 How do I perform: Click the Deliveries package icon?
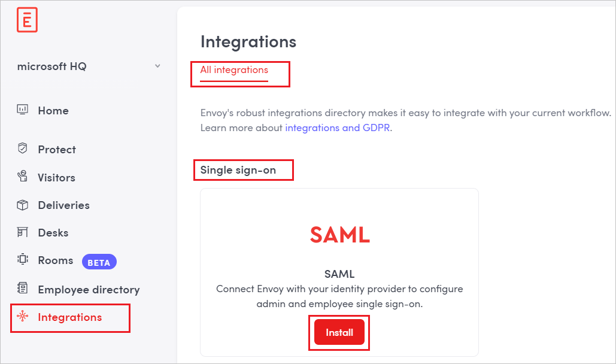click(22, 205)
